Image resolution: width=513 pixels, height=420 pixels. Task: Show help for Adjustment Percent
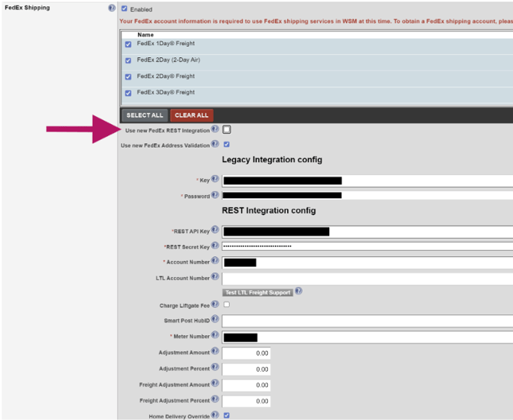pos(214,367)
